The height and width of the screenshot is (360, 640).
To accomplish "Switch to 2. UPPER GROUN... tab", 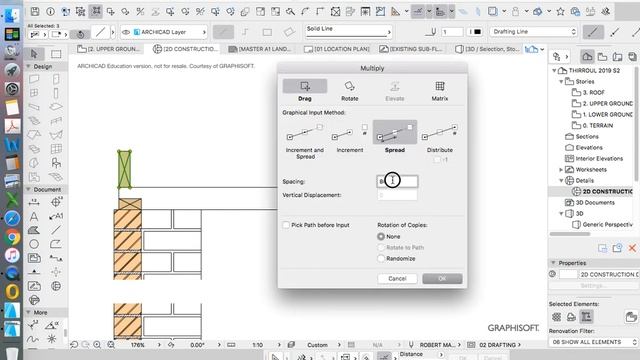I will point(109,49).
